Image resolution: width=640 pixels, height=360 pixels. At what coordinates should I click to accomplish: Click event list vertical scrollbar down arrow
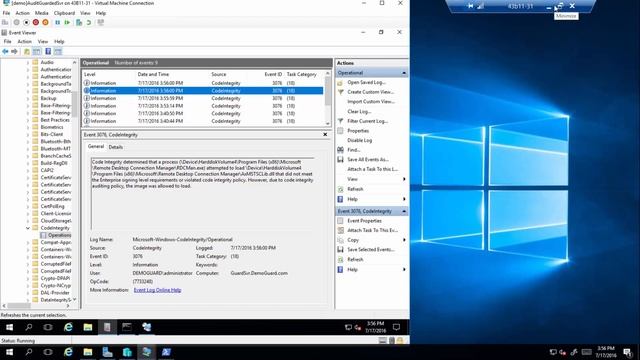(328, 123)
